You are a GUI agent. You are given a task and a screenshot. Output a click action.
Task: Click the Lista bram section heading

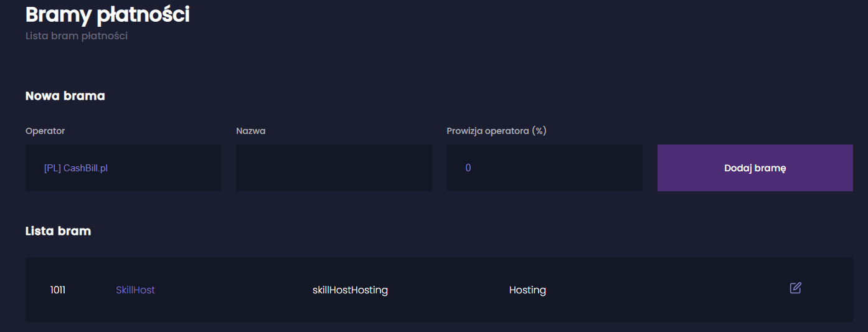(x=58, y=231)
